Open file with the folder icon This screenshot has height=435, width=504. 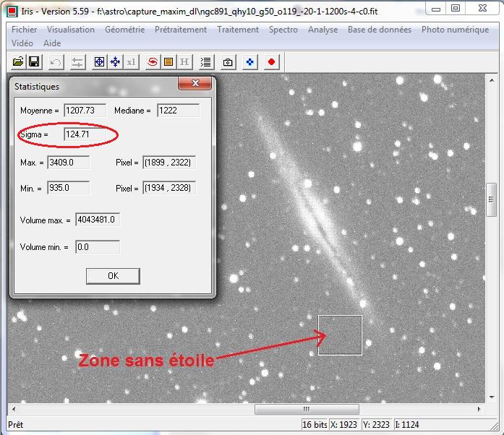coord(18,61)
